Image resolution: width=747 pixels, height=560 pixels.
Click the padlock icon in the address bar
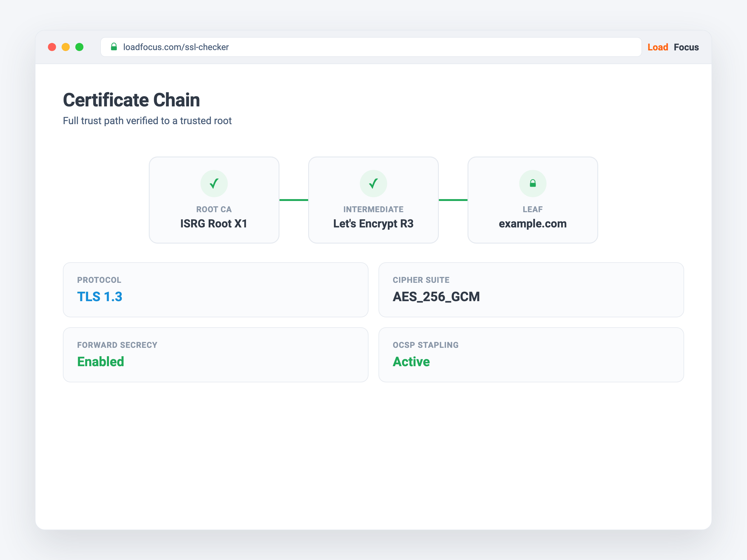(x=114, y=47)
